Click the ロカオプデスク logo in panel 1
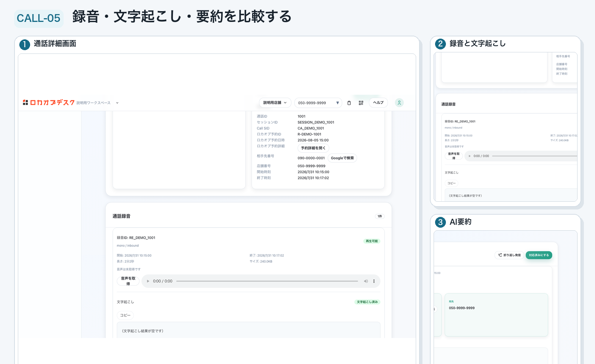The image size is (595, 364). coord(49,103)
